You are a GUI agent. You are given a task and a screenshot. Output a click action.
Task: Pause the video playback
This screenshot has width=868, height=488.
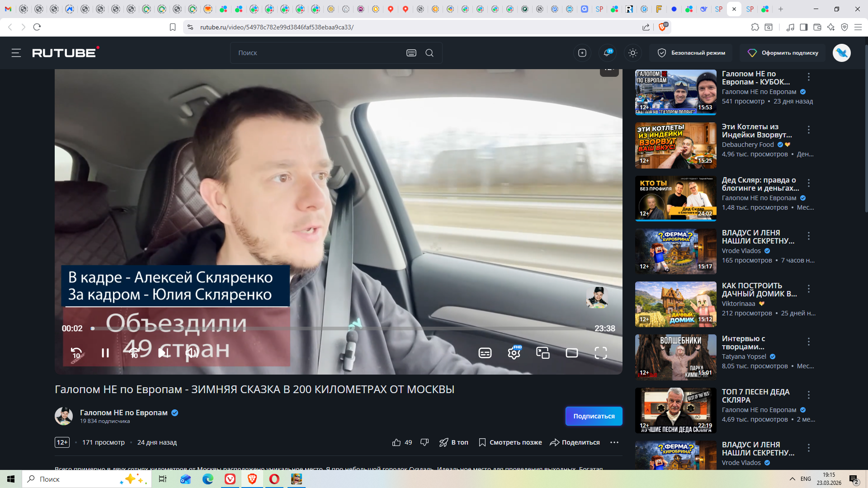tap(105, 353)
